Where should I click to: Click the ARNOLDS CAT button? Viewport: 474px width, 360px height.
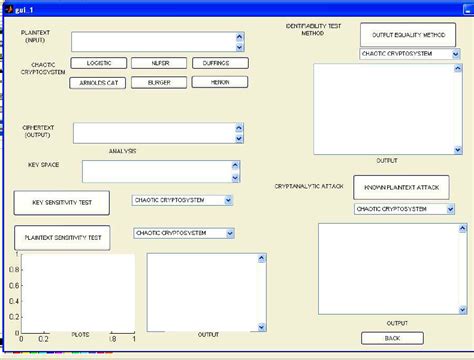(x=98, y=83)
